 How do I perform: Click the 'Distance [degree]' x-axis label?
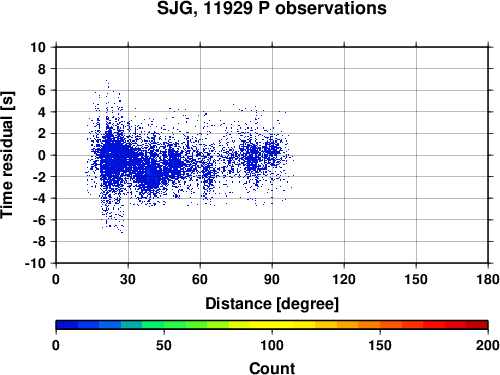(x=272, y=304)
